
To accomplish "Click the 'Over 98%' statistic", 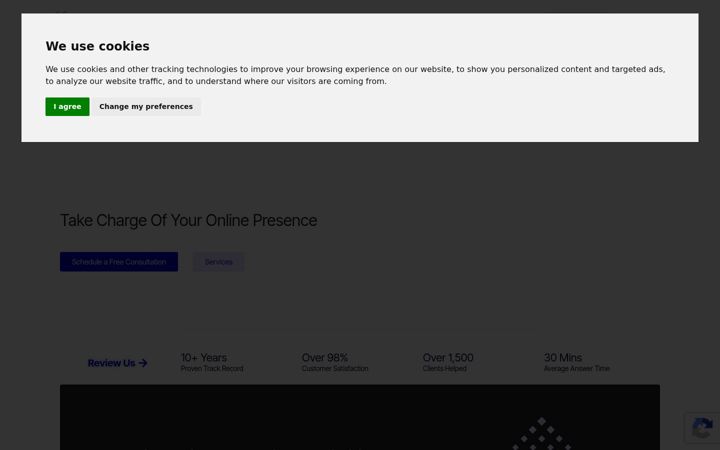I will click(x=325, y=357).
